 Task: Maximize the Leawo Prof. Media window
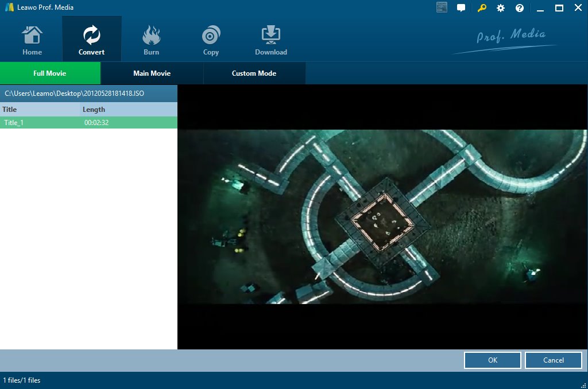(559, 8)
